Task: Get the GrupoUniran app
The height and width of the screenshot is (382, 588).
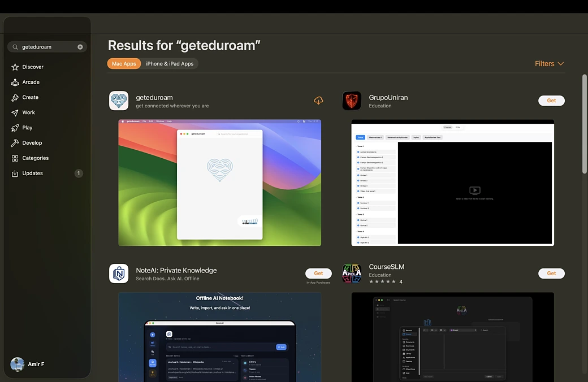Action: coord(551,101)
